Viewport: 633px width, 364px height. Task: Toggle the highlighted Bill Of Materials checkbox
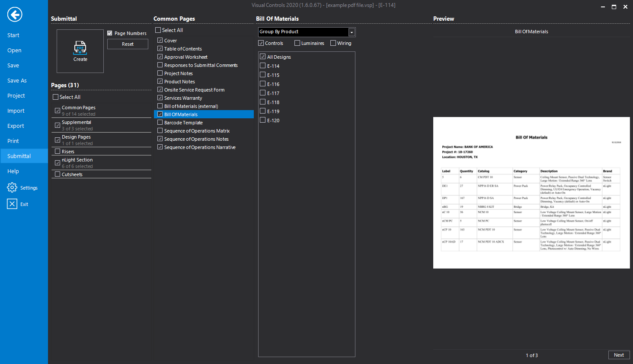[160, 114]
